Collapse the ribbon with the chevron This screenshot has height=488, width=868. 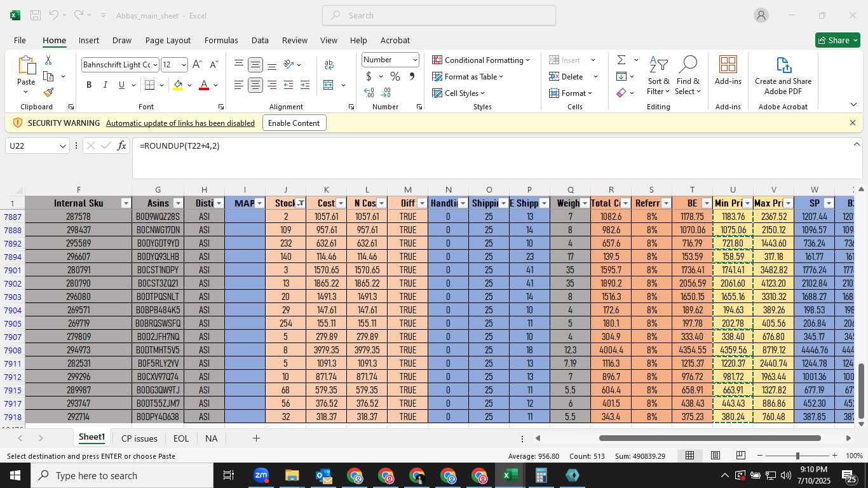pos(853,105)
